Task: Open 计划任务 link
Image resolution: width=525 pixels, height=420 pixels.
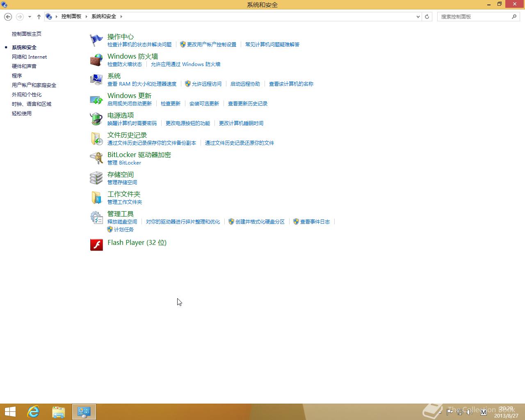Action: click(124, 230)
